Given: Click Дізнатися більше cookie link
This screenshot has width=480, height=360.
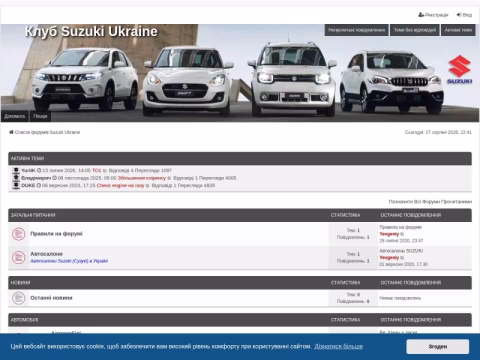Looking at the screenshot, I should [338, 346].
